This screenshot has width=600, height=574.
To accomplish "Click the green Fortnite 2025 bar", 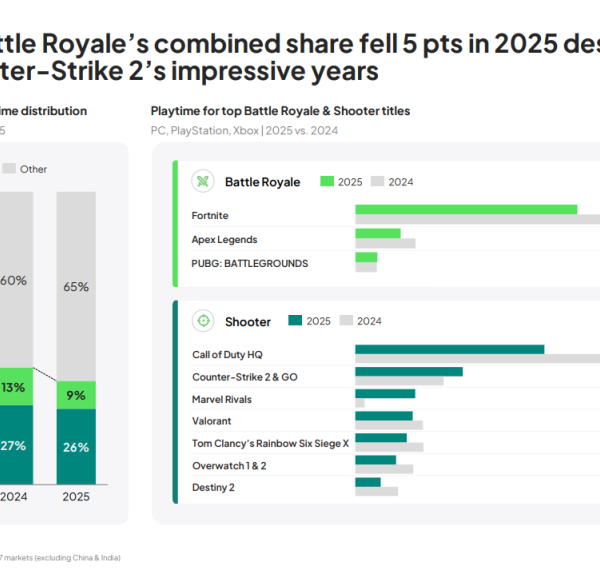I will 465,209.
